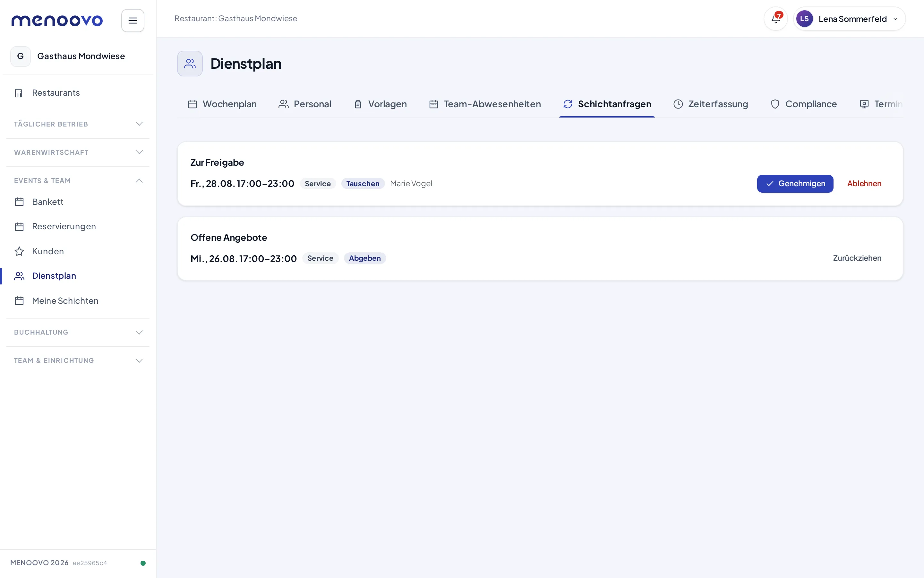Click the Compliance shield icon

[x=775, y=104]
